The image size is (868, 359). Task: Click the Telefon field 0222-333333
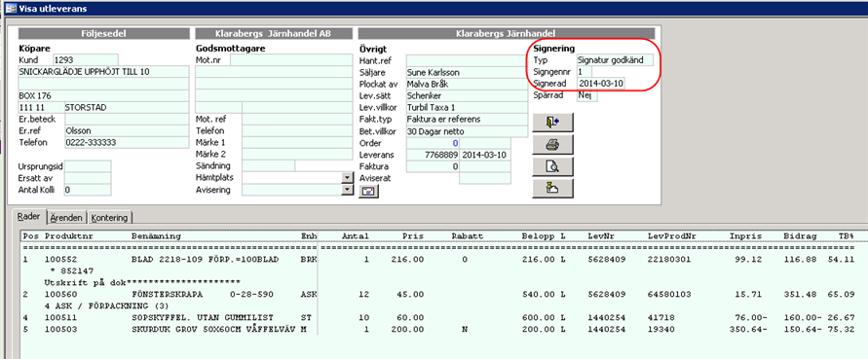point(127,143)
